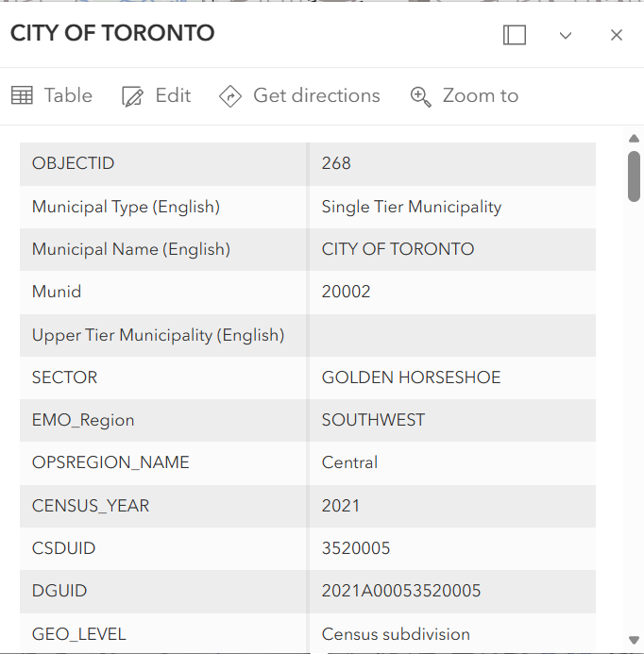Select the CITY OF TORONTO table value
Screen dimensions: 644x654
398,249
